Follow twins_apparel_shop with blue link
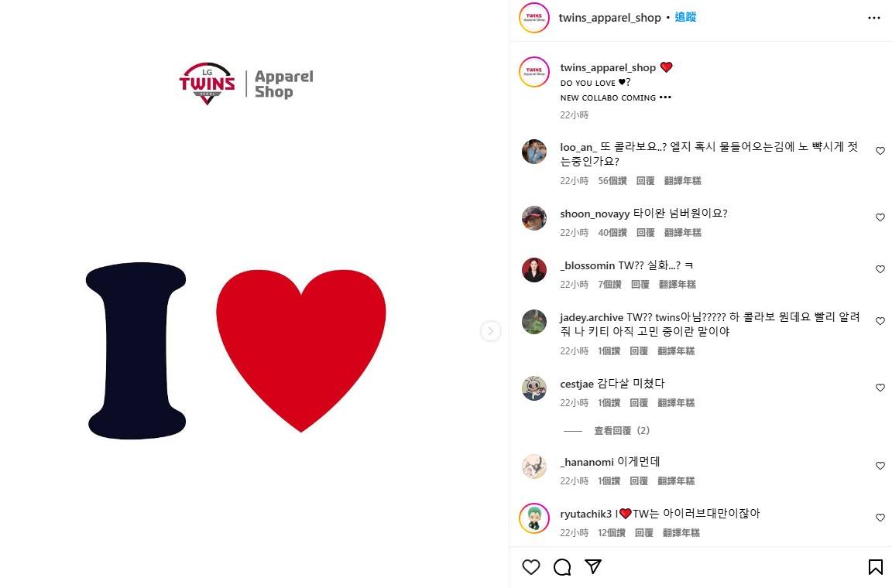 (685, 17)
